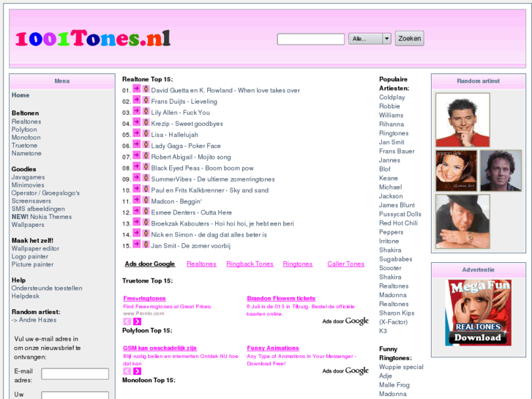Open the Funny Animations ad link
This screenshot has width=532, height=399.
tap(273, 348)
